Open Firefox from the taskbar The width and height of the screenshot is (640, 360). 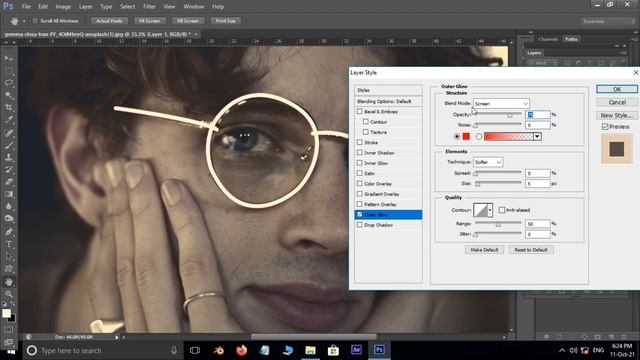click(x=242, y=350)
